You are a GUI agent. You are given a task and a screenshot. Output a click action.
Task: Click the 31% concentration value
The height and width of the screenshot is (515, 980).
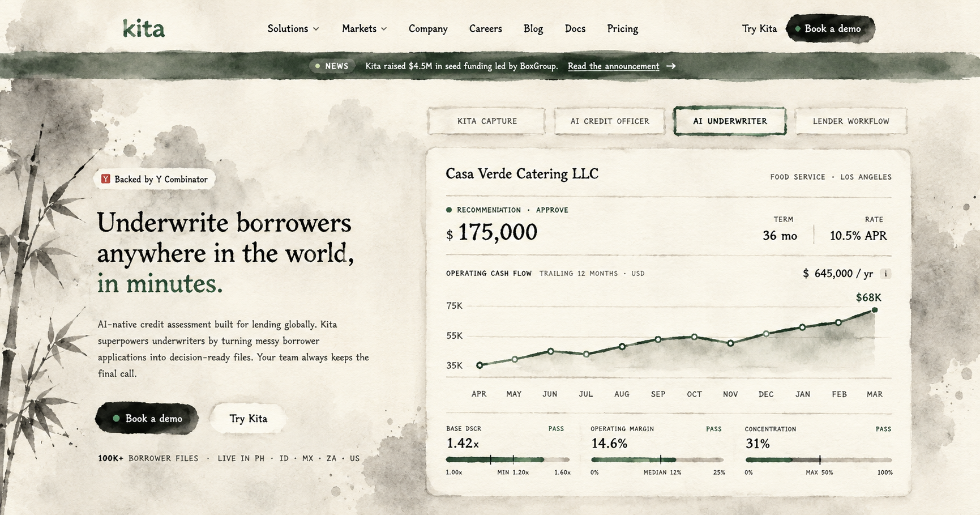[758, 443]
